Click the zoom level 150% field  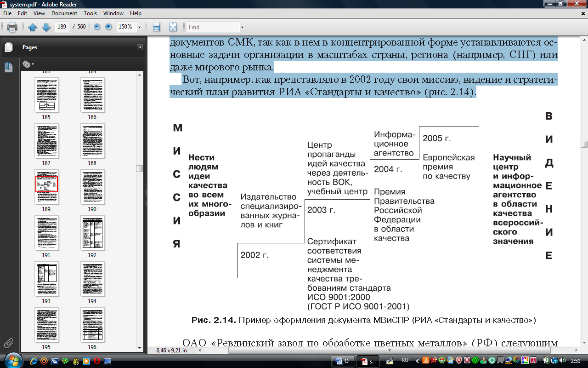[126, 27]
